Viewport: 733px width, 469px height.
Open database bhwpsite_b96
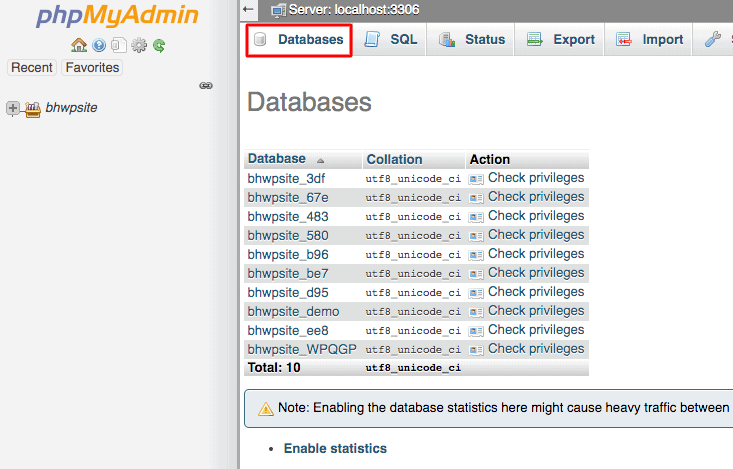288,255
